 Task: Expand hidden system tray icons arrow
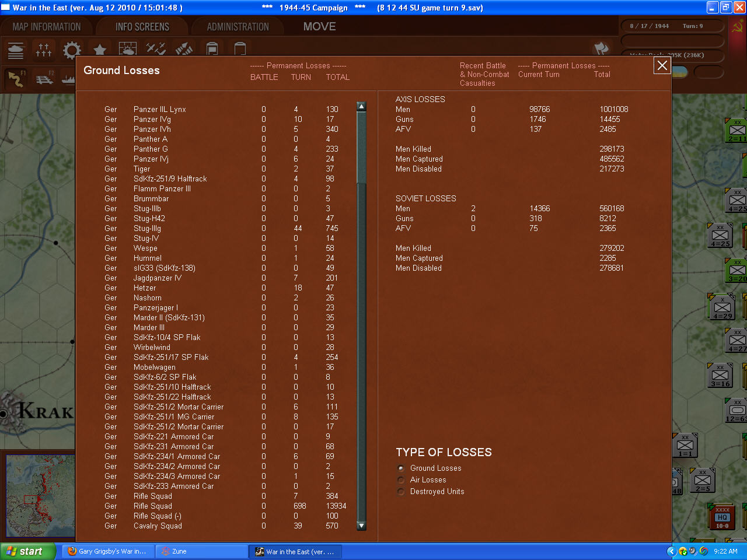pos(671,551)
